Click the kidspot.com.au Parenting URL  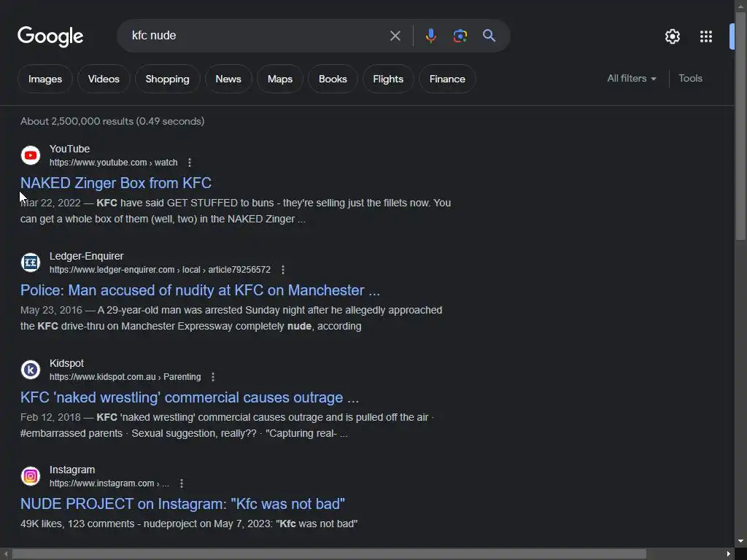coord(125,377)
